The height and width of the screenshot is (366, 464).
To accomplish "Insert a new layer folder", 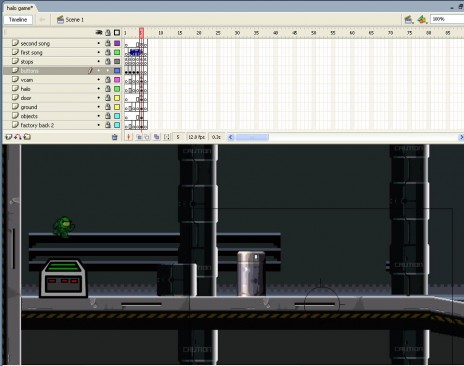I will 27,137.
